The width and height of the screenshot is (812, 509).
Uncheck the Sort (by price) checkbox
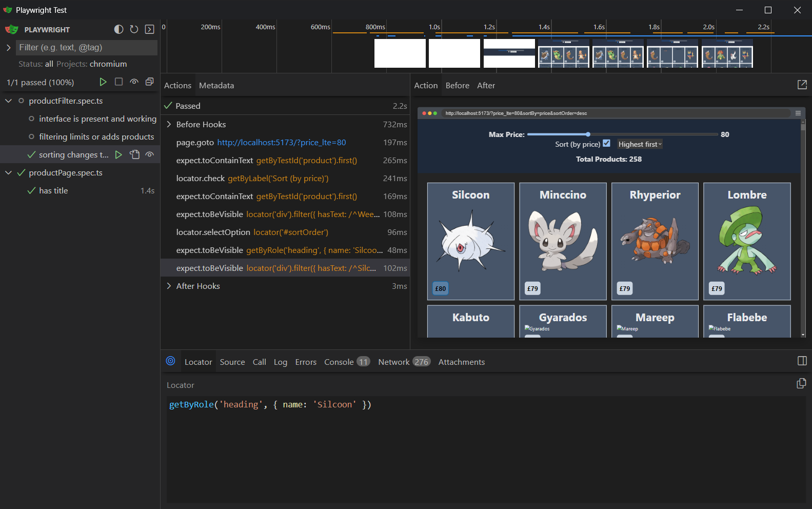coord(606,144)
